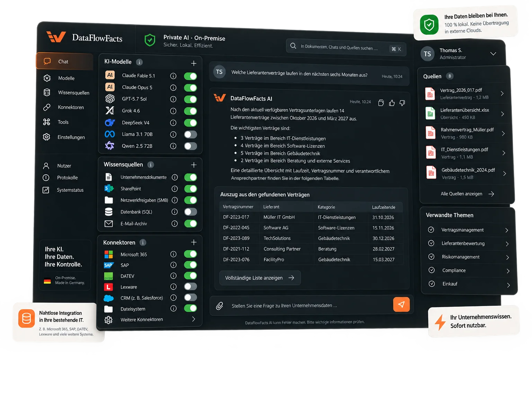
Task: Copy the DataFlowFacts AI answer
Action: 381,103
